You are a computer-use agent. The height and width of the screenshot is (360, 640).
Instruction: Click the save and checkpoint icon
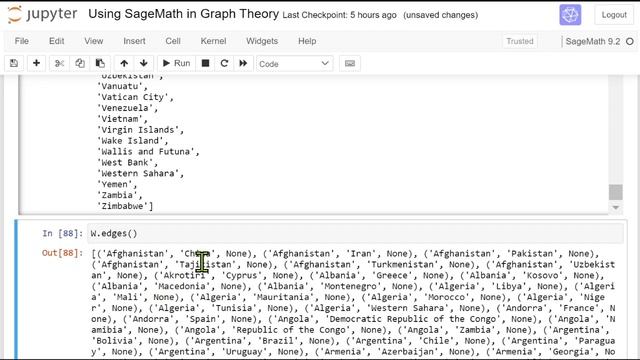14,63
